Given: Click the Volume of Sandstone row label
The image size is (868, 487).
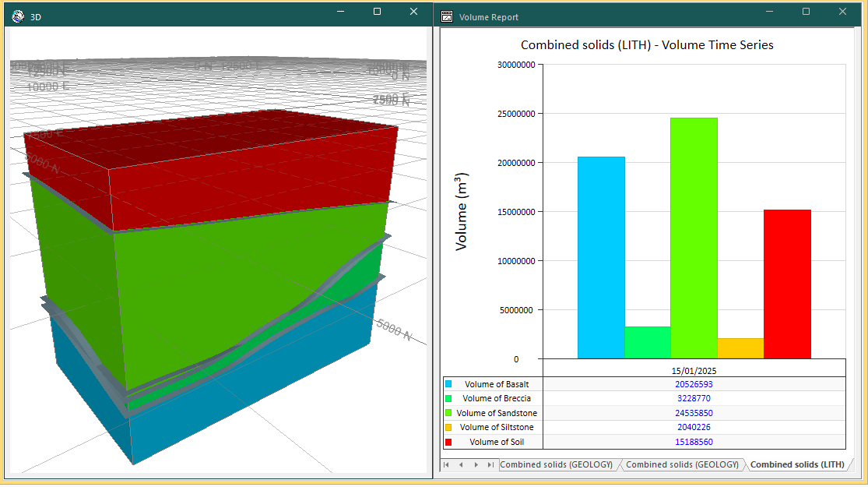Looking at the screenshot, I should click(x=497, y=413).
